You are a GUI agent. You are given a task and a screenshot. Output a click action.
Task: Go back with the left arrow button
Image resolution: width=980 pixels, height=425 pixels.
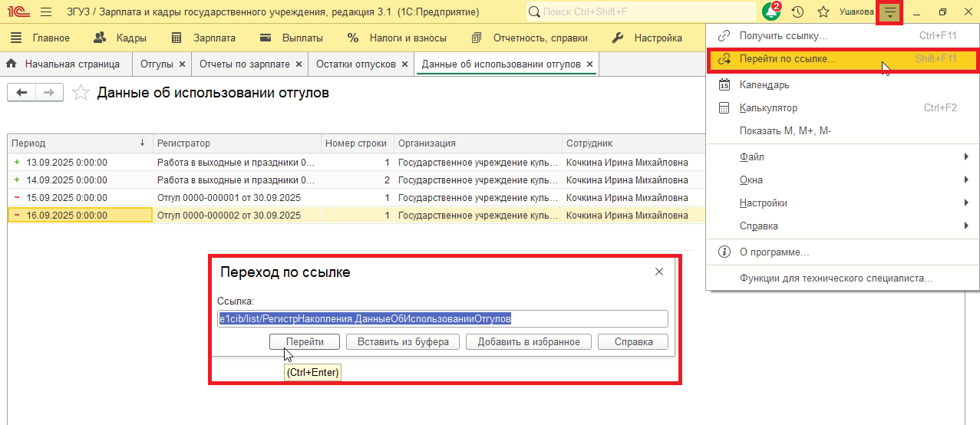pos(21,93)
